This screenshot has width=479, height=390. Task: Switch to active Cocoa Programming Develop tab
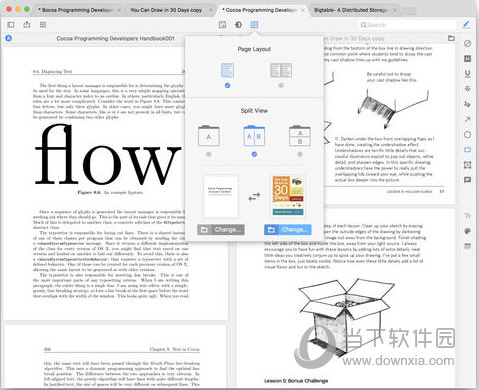pyautogui.click(x=259, y=10)
